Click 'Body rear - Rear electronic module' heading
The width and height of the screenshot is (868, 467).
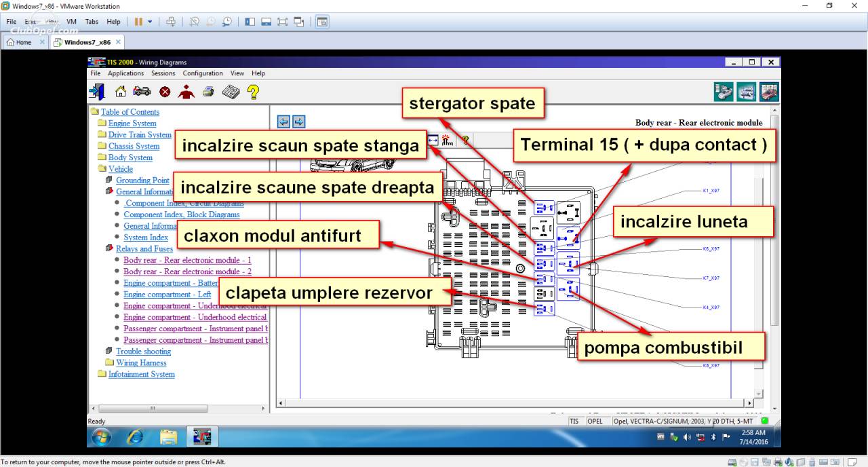click(x=698, y=123)
